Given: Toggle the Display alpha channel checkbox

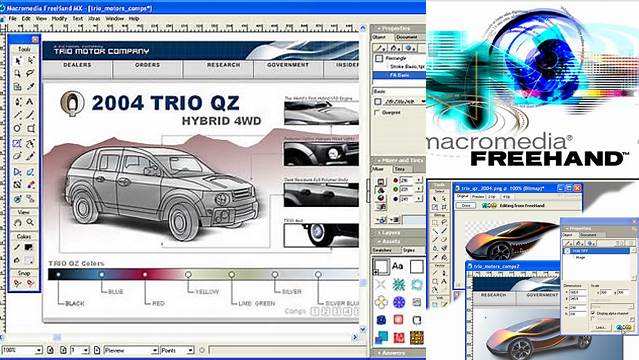Looking at the screenshot, I should pyautogui.click(x=593, y=313).
